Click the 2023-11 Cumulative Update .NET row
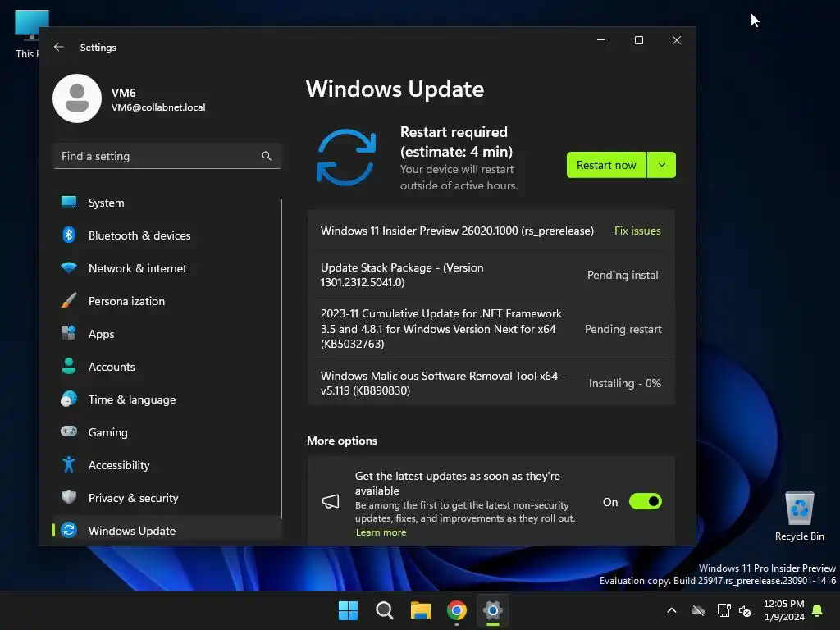This screenshot has width=840, height=630. 491,328
